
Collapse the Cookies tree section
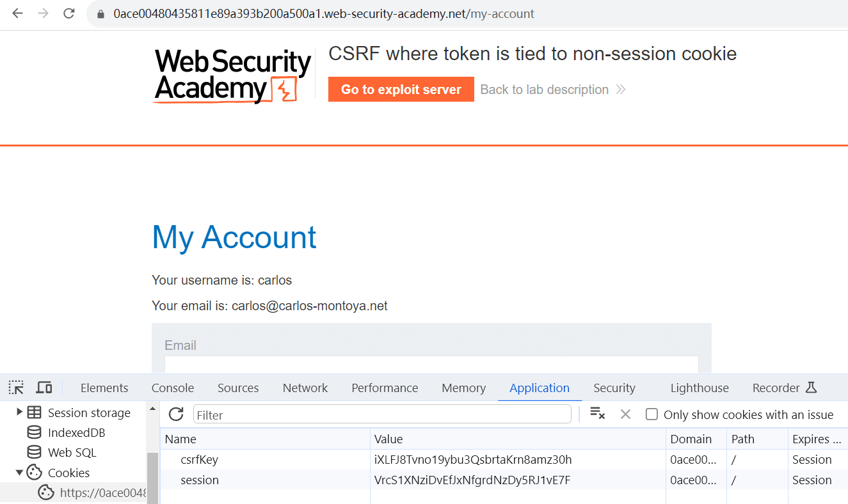click(20, 473)
